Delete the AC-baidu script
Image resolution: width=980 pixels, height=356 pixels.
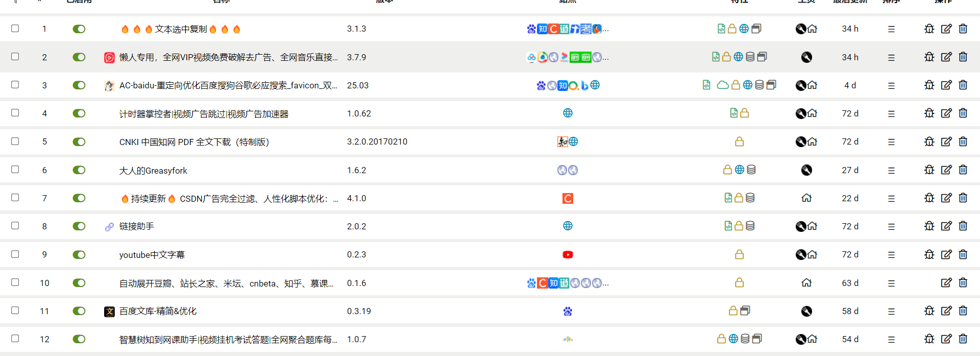pos(963,85)
